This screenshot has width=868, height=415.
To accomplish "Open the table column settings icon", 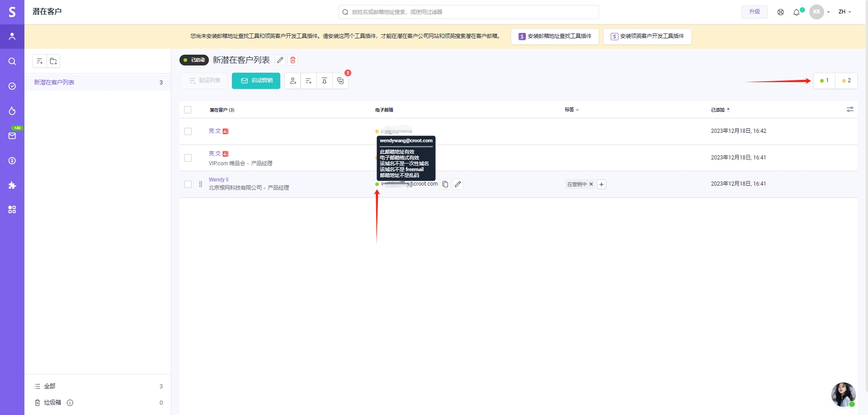I will [850, 109].
